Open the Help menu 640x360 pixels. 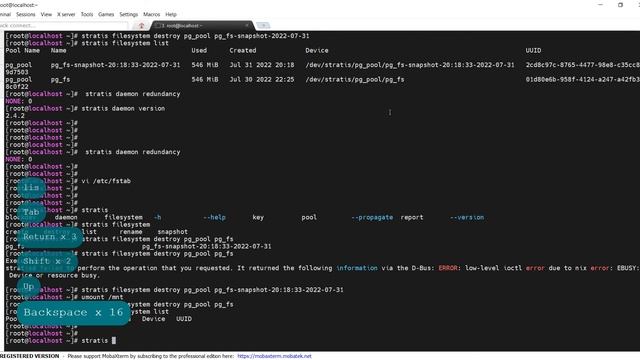(x=171, y=14)
